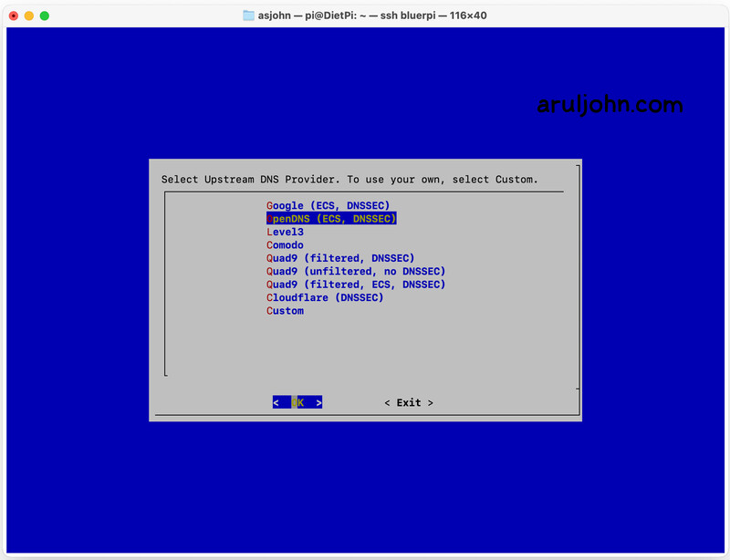Viewport: 730px width, 560px height.
Task: Select Quad9 (unfiltered, no DNSSEC) option
Action: coord(355,271)
